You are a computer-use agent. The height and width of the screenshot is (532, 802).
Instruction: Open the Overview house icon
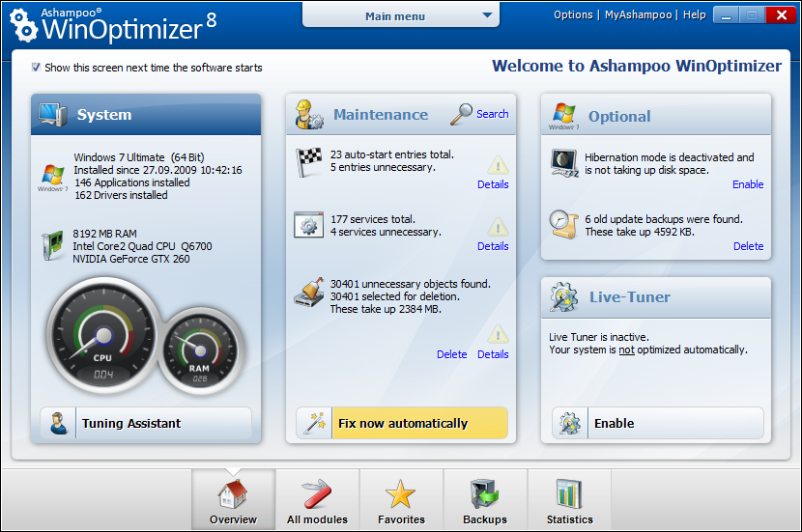(233, 493)
